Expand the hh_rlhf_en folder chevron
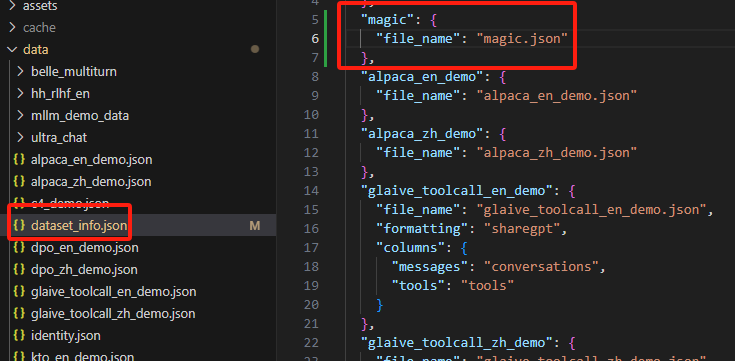The image size is (735, 361). 20,94
